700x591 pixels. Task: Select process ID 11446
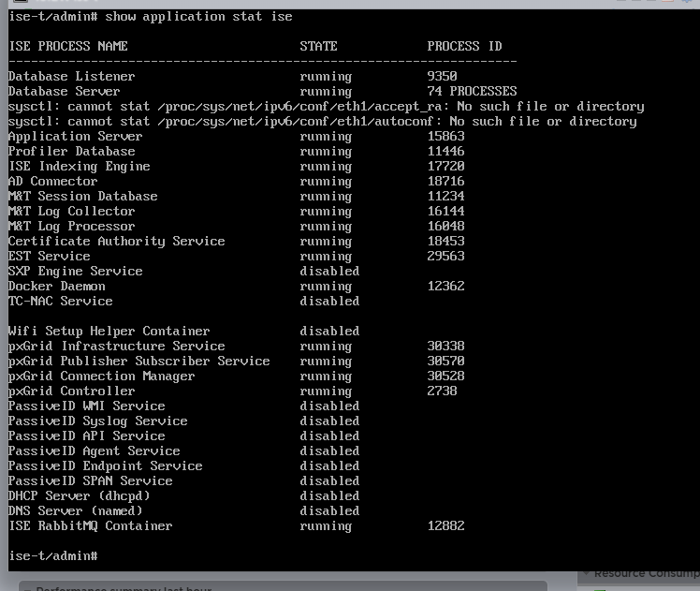pos(446,152)
